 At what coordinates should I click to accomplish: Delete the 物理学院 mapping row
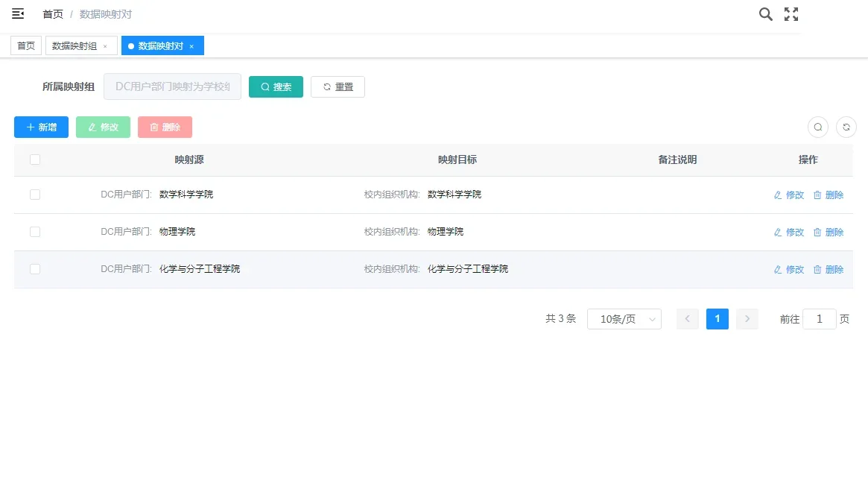[x=829, y=232]
